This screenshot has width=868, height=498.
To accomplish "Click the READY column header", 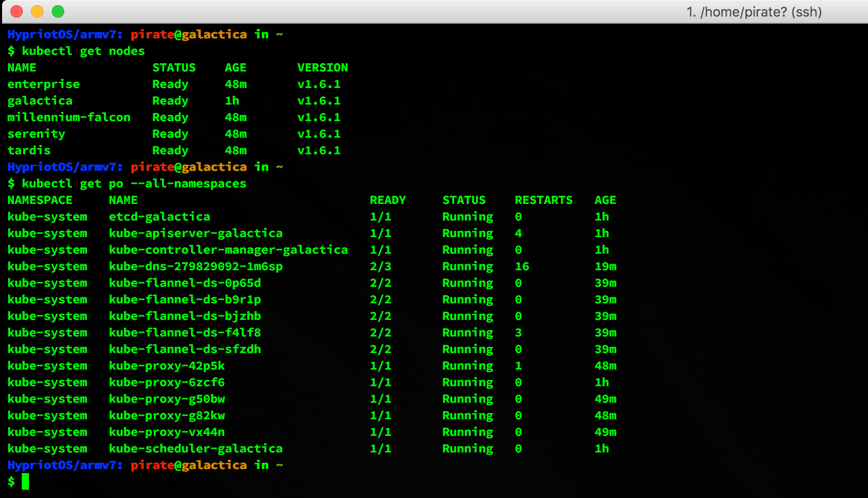I will [x=388, y=200].
